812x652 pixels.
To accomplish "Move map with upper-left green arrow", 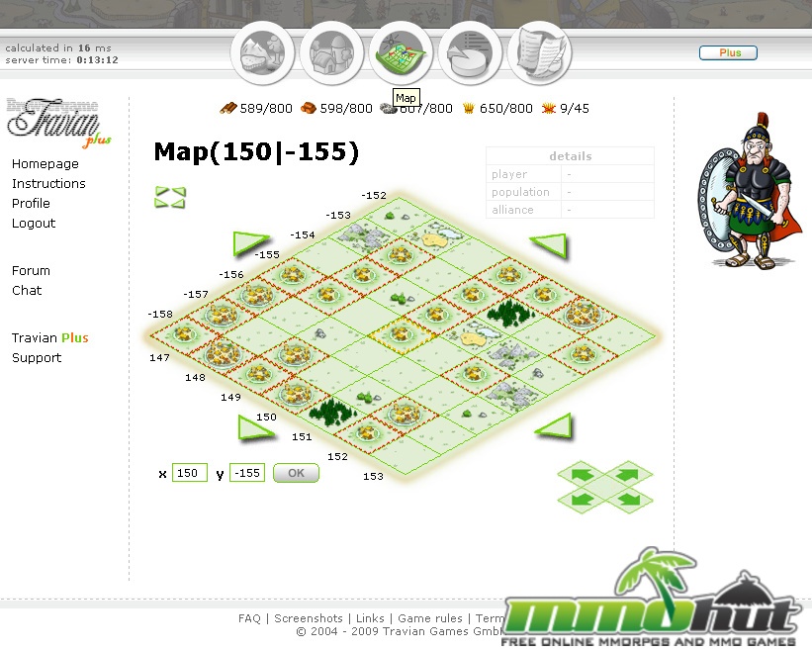I will 250,242.
